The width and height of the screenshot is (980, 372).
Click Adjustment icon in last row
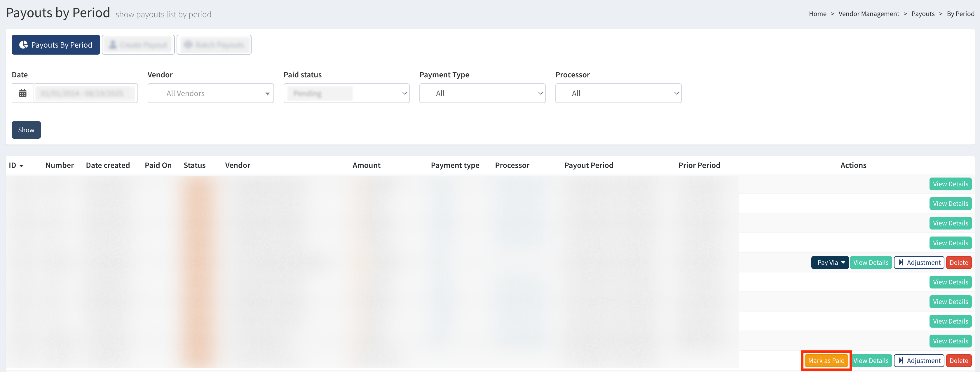[901, 361]
